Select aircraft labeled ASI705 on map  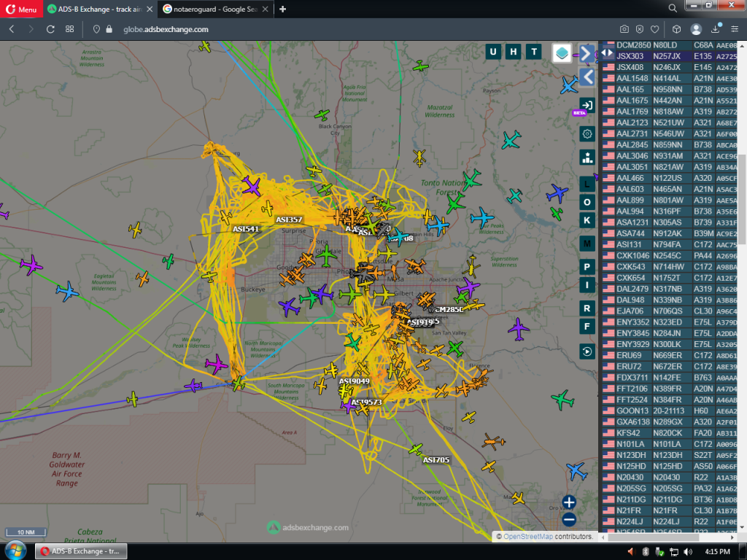[x=436, y=459]
